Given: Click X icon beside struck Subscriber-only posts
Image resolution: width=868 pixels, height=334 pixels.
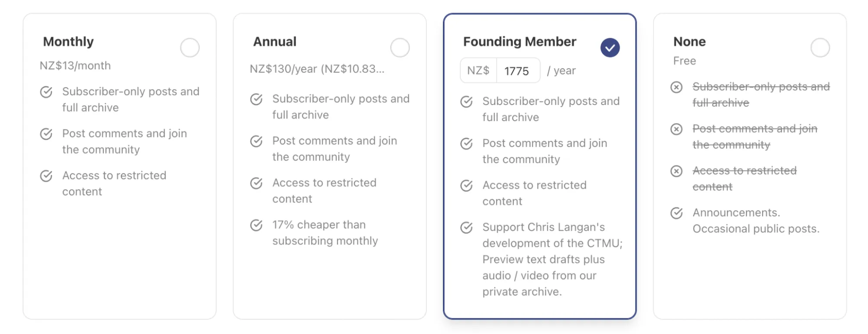Looking at the screenshot, I should tap(677, 87).
